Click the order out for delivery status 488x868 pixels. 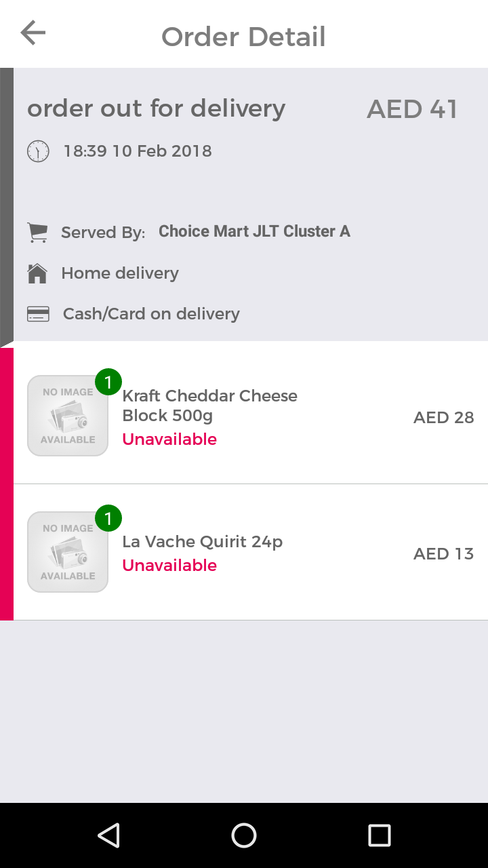[156, 108]
